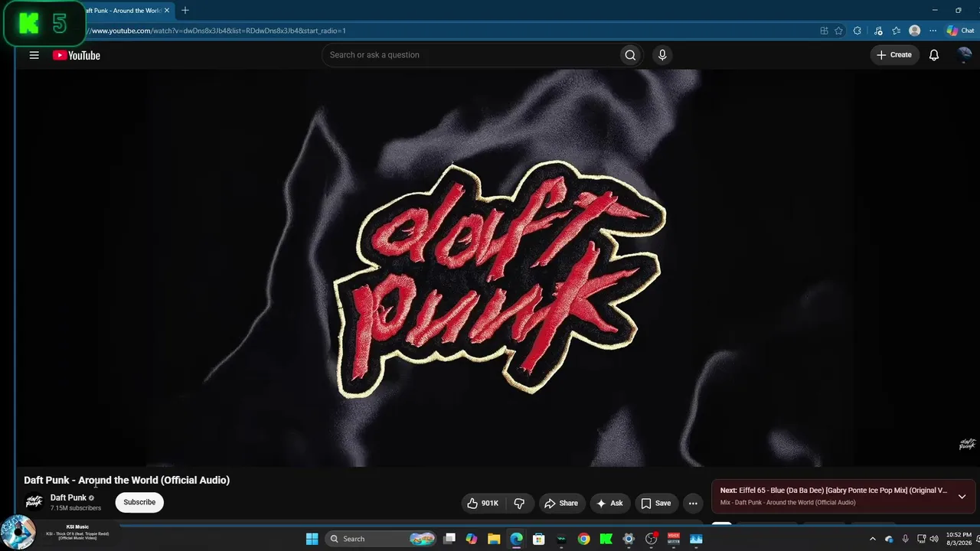Click the microphone icon in system tray
Viewport: 980px width, 551px height.
pos(905,539)
